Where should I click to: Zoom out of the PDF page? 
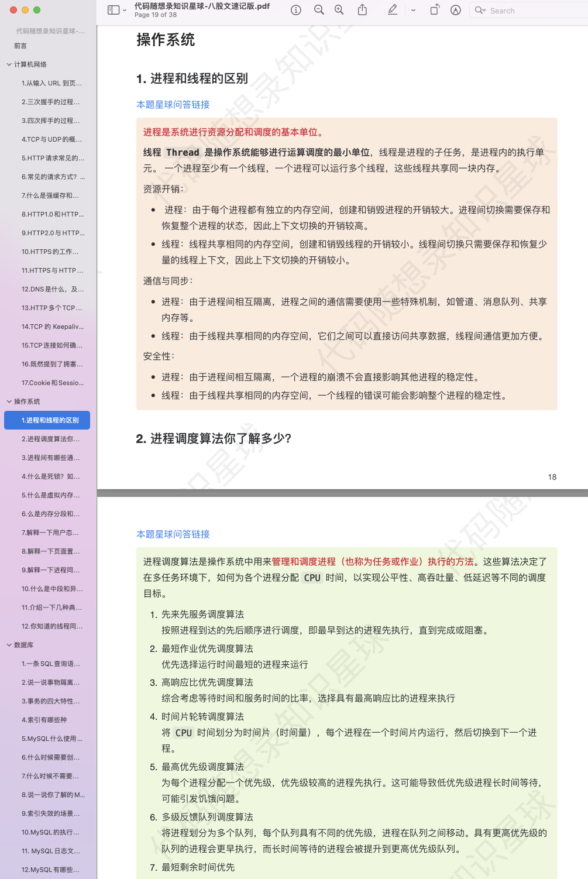pos(319,10)
